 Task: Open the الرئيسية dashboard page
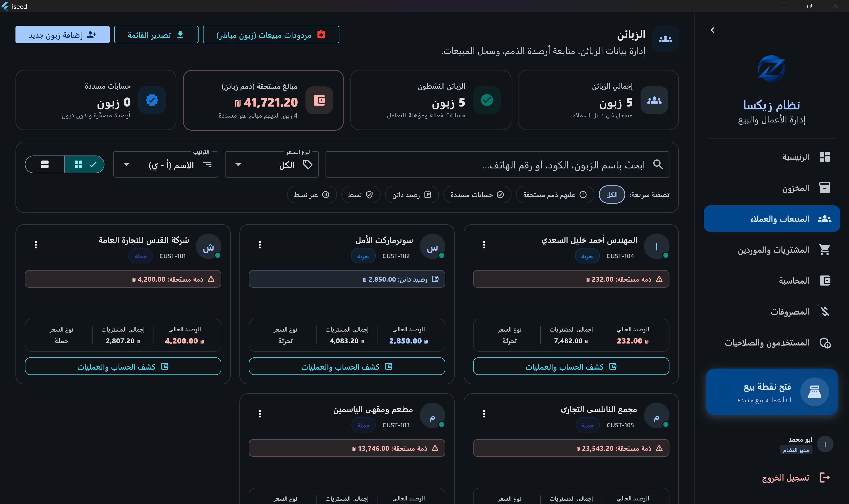tap(772, 157)
